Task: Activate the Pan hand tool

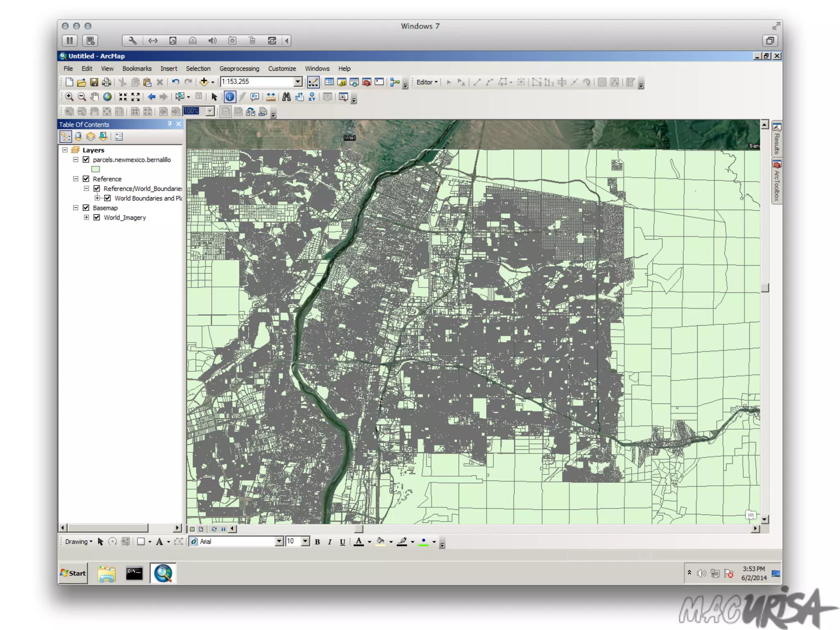Action: tap(94, 97)
